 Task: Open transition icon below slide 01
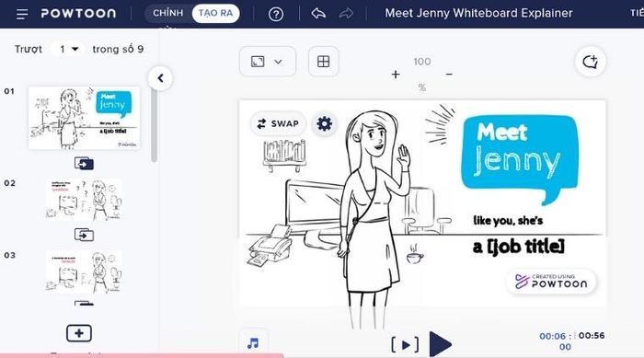84,164
